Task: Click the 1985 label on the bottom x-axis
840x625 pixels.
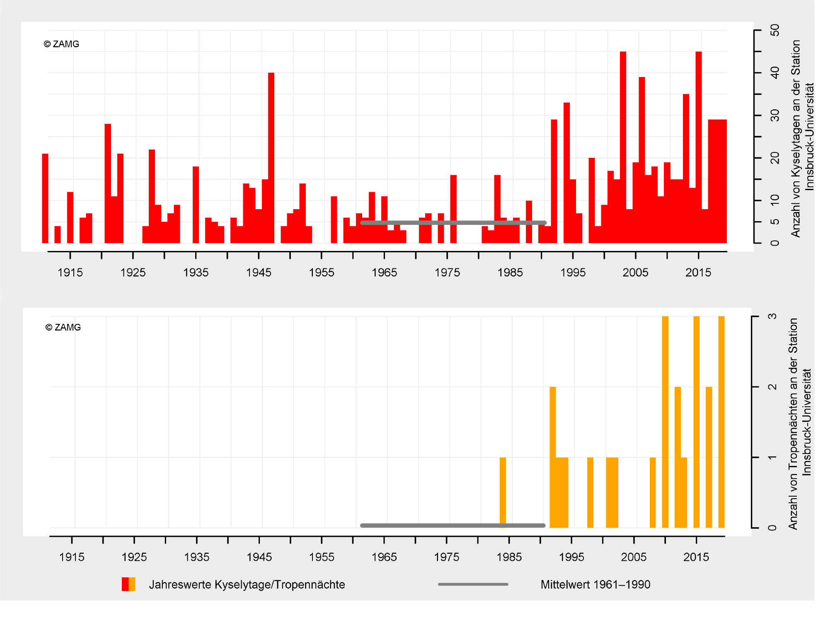Action: coord(509,557)
